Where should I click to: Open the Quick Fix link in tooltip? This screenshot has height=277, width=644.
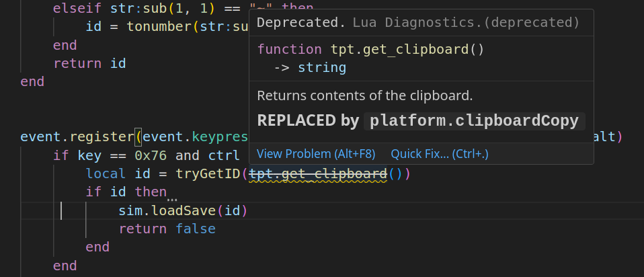(x=440, y=154)
